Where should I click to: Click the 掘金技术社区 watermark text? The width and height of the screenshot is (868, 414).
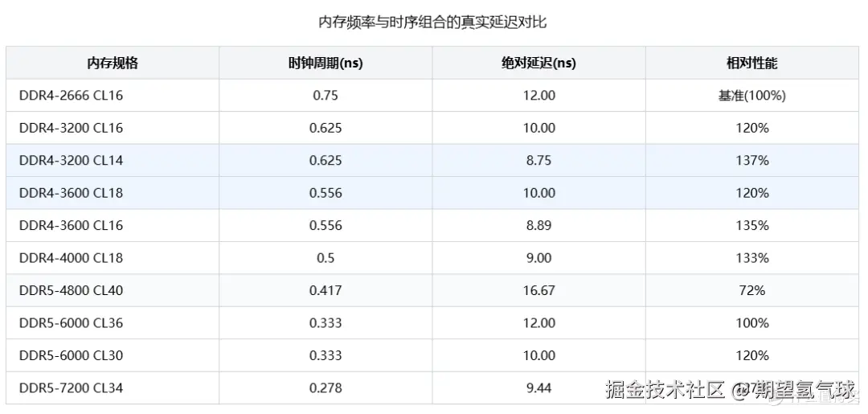coord(665,391)
